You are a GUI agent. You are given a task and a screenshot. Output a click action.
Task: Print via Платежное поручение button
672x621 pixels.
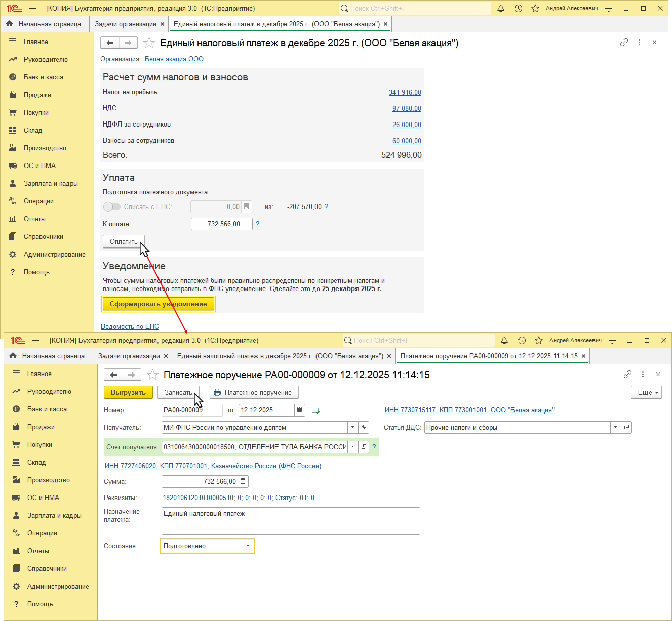coord(254,392)
